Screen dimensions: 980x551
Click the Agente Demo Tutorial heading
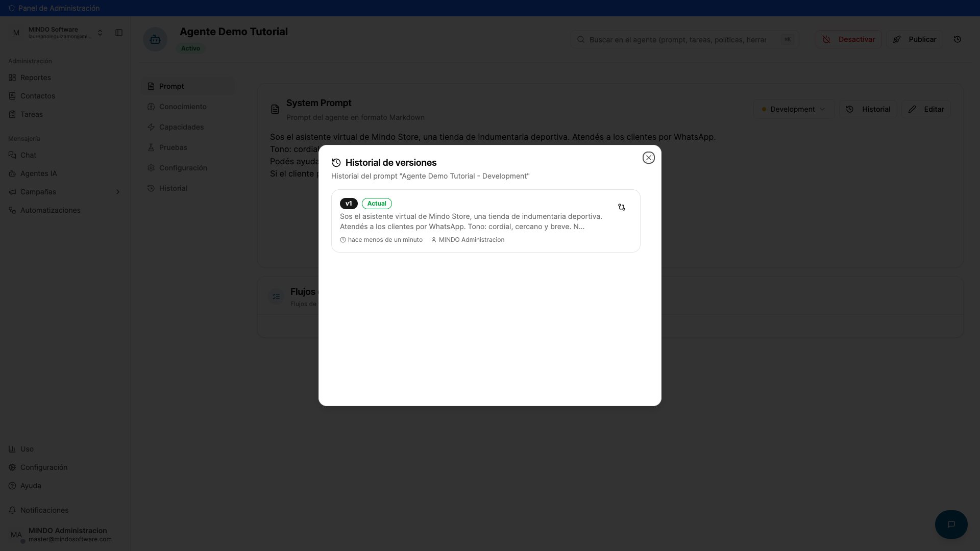pos(234,32)
